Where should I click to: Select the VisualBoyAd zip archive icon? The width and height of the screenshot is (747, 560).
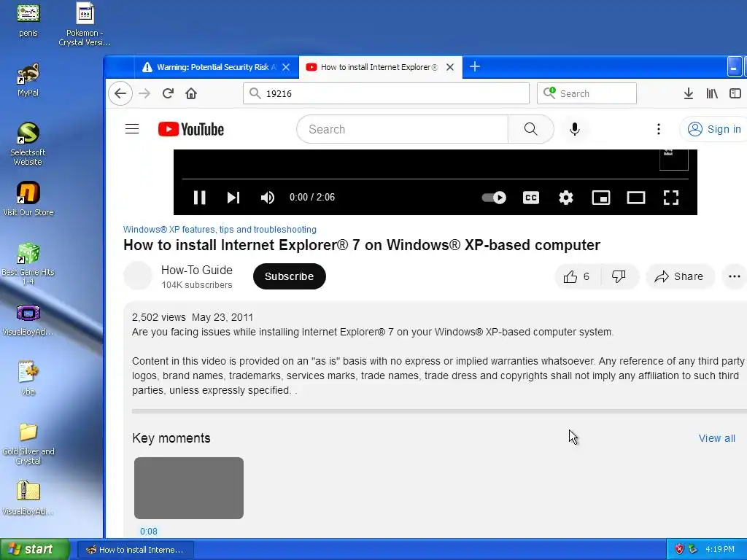tap(28, 498)
